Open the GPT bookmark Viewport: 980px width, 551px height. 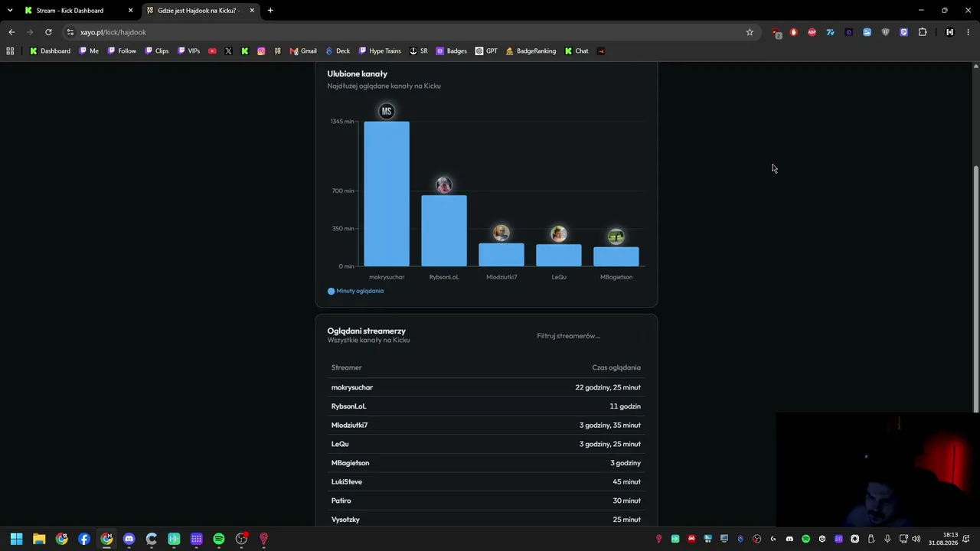point(486,51)
